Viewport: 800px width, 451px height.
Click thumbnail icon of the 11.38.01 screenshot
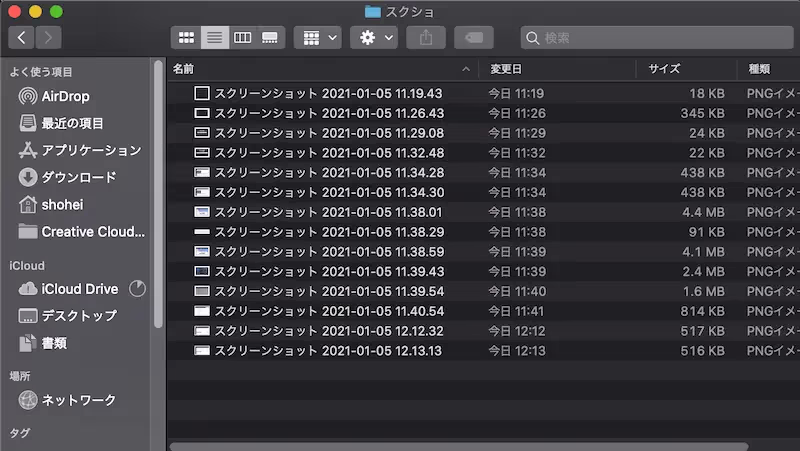(x=202, y=212)
